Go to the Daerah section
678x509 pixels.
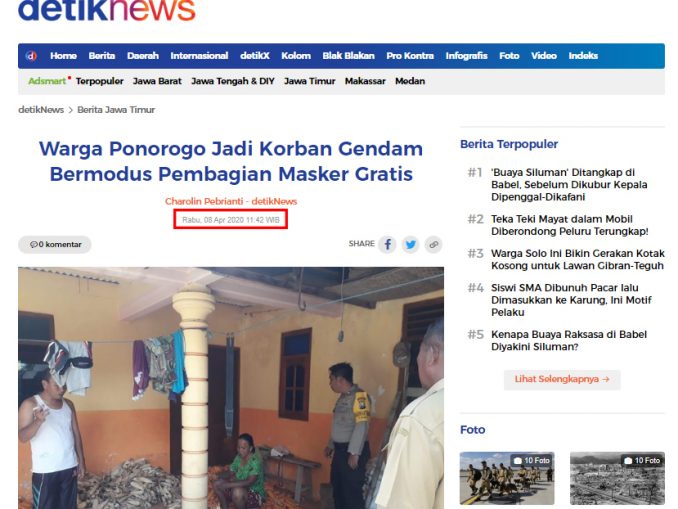coord(143,56)
